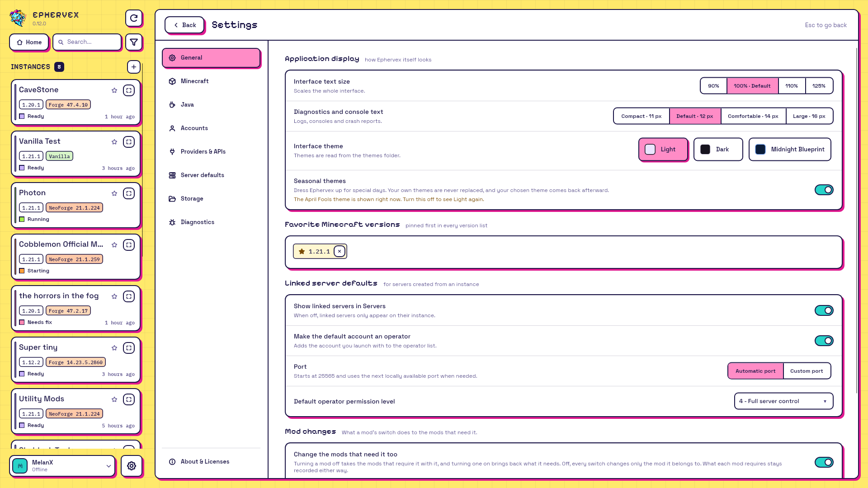Open the Minecraft settings tab
Viewport: 868px width, 488px height.
[x=211, y=81]
